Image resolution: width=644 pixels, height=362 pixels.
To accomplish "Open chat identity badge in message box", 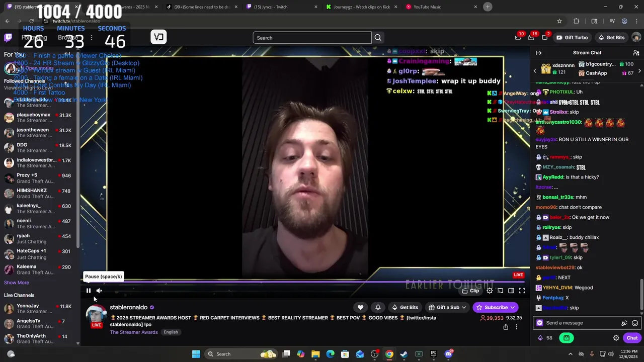I will 540,323.
